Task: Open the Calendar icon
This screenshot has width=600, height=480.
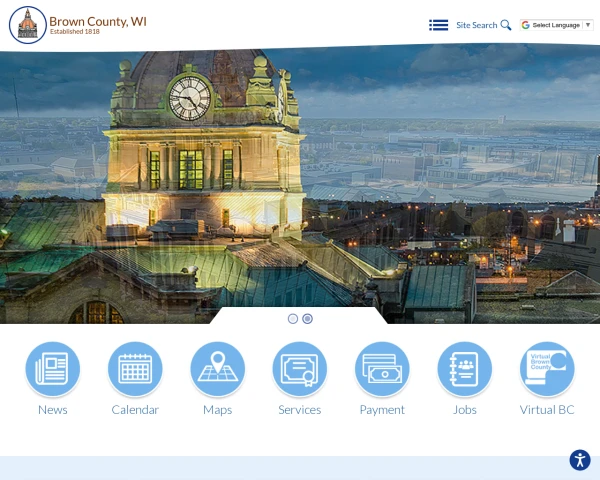Action: [135, 369]
